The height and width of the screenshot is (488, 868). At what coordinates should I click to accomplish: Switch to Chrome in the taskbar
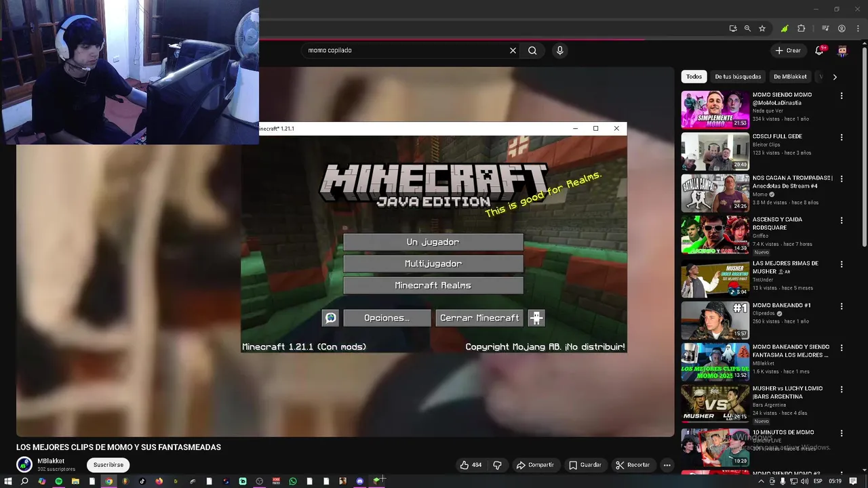click(x=108, y=481)
